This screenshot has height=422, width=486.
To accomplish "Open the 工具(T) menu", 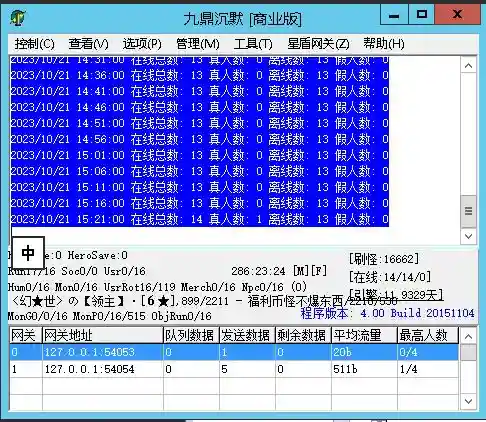I will point(253,44).
